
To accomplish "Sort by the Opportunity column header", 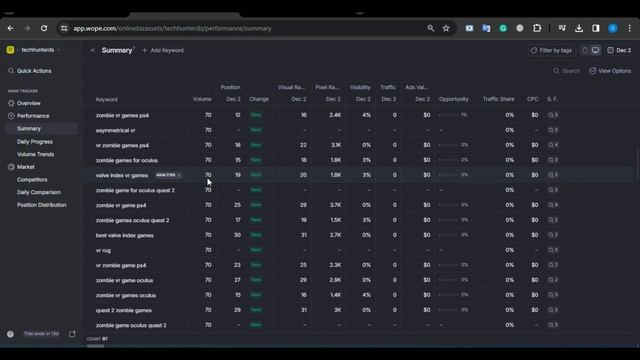I will pos(453,99).
